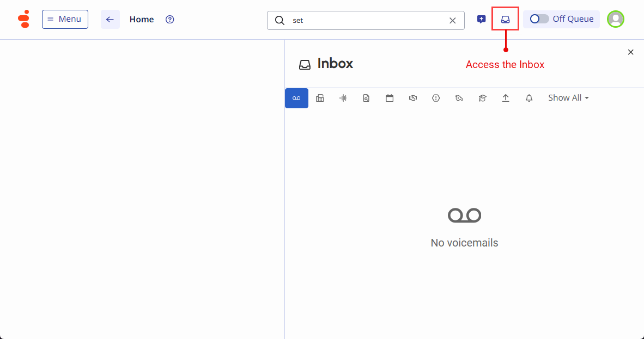Screen dimensions: 644x339
Task: Open the recordings waveform tab
Action: coord(343,98)
